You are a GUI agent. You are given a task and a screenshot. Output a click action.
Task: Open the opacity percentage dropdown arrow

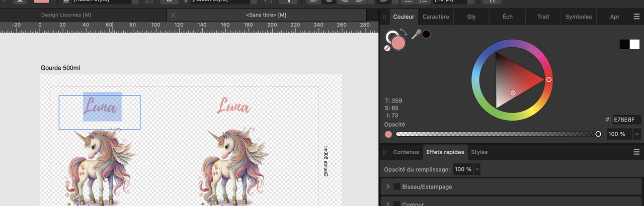coord(637,134)
